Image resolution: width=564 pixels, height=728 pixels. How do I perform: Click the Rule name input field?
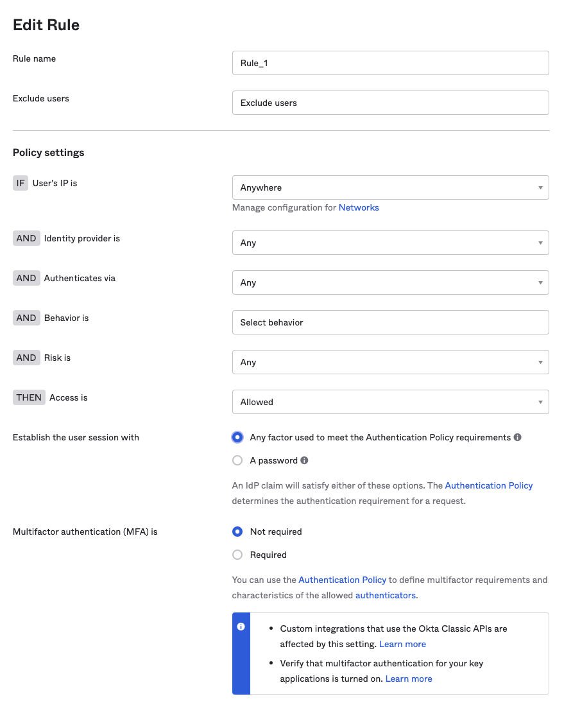(390, 63)
